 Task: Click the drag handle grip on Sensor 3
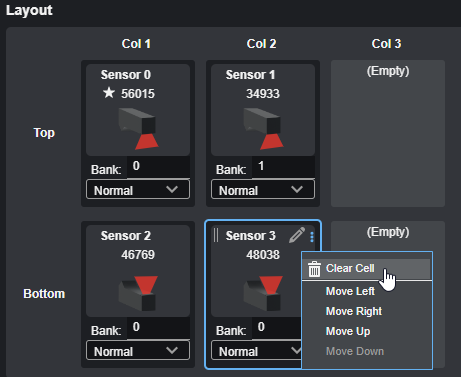[x=216, y=235]
